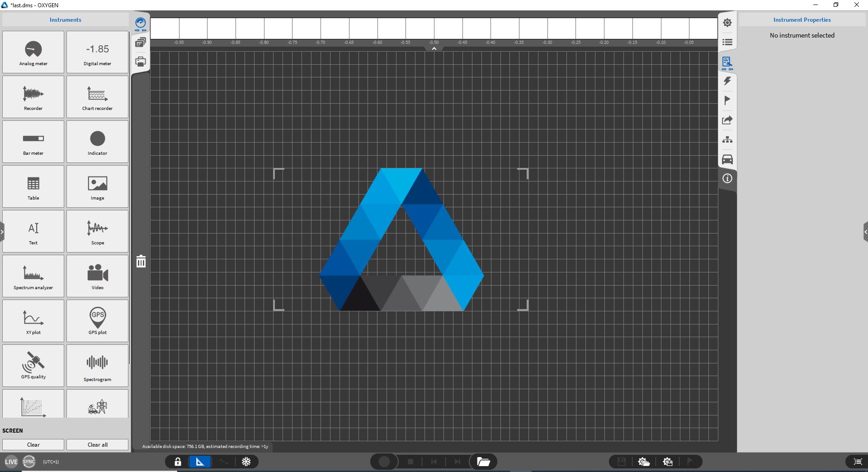868x472 pixels.
Task: Open the triggered events lightning icon
Action: point(727,81)
